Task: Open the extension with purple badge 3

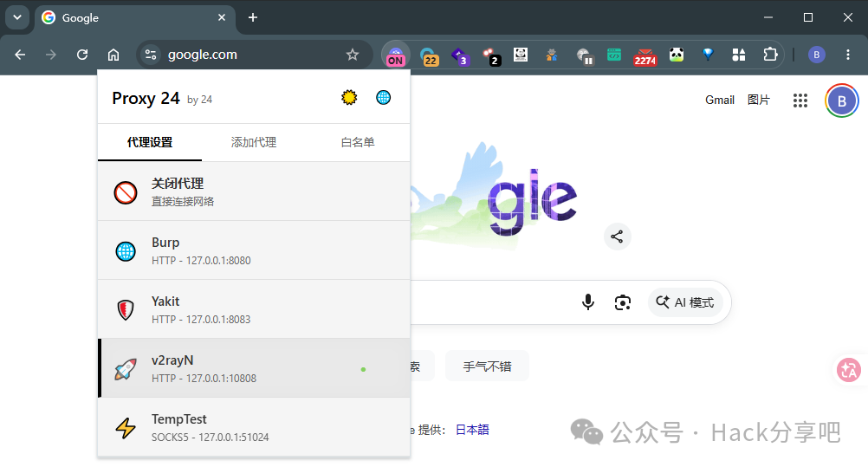Action: click(460, 56)
